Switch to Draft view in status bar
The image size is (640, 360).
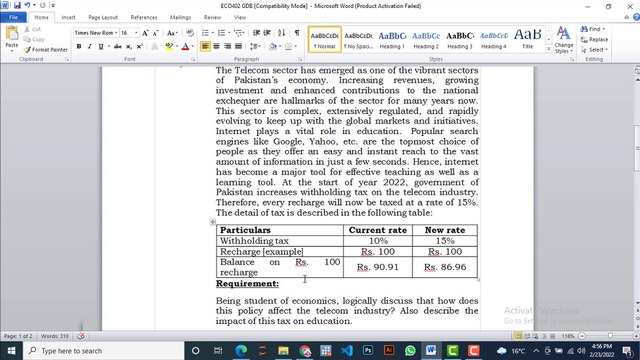553,336
